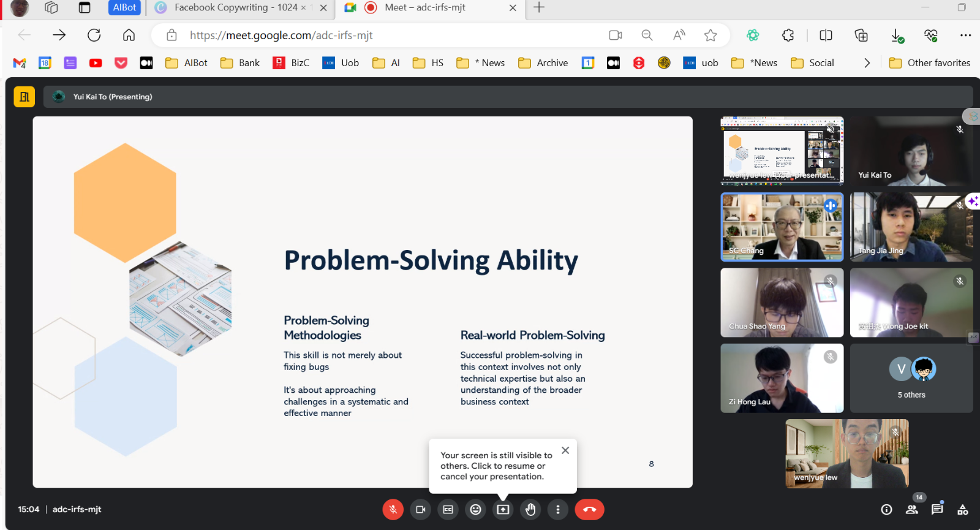Open the HS bookmarks folder

tap(428, 62)
